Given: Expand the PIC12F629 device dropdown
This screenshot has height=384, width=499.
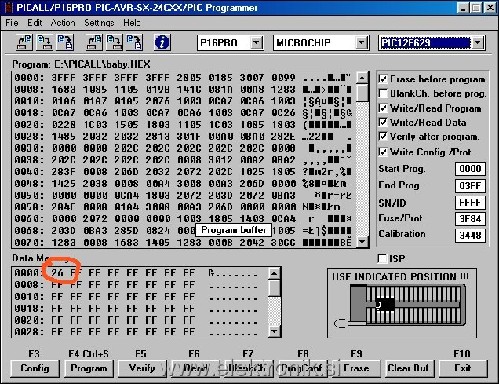Looking at the screenshot, I should 477,43.
